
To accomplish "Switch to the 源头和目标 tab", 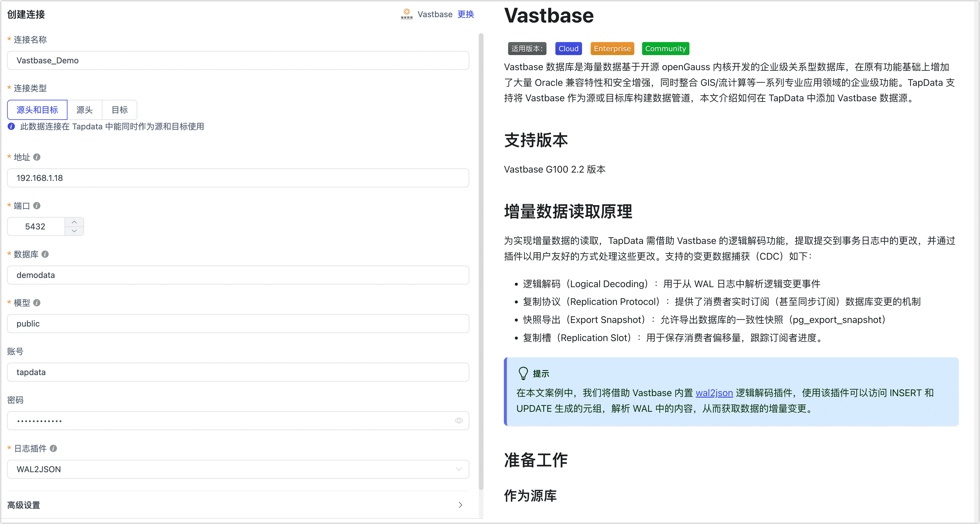I will pos(37,110).
